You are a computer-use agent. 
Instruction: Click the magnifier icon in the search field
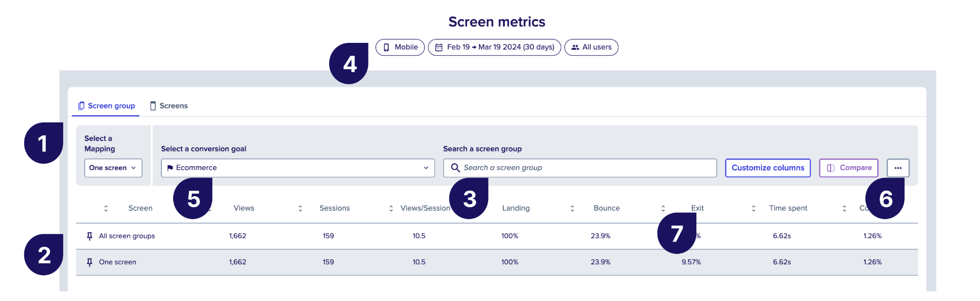[455, 168]
